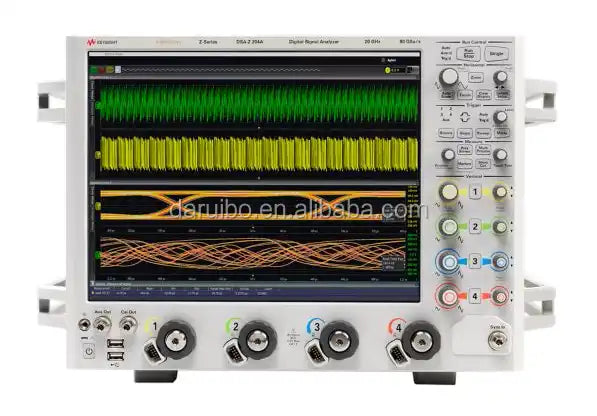
Task: Toggle the channel 2 vertical button
Action: click(475, 227)
